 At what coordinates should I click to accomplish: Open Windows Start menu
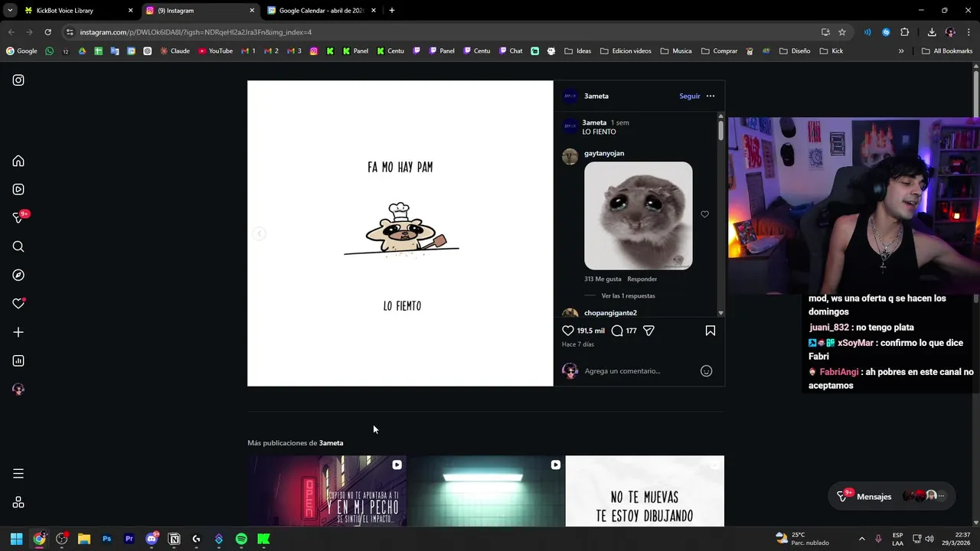point(17,539)
